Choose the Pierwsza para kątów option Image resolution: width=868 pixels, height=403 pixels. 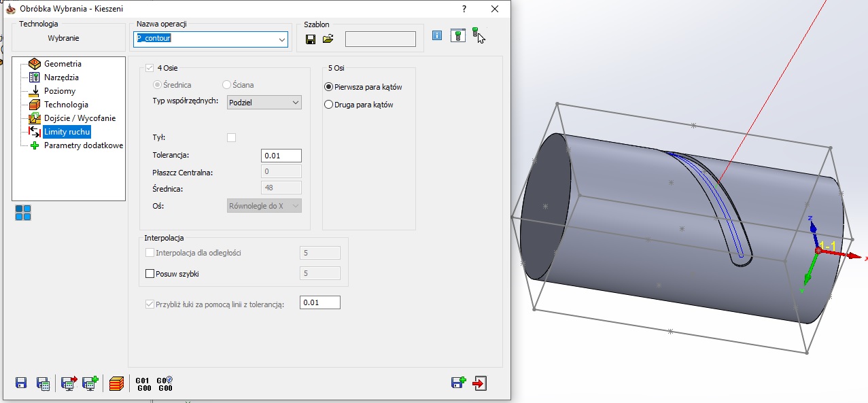tap(329, 87)
